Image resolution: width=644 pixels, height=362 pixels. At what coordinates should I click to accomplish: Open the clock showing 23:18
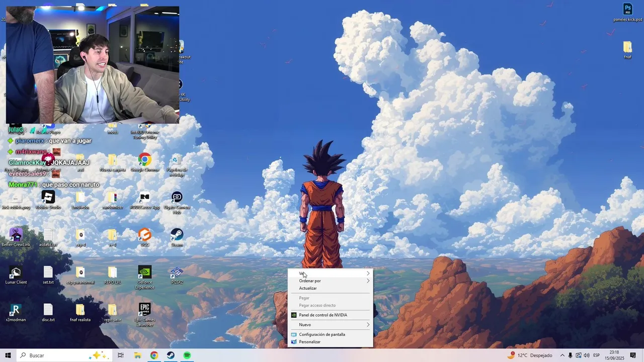(x=614, y=355)
